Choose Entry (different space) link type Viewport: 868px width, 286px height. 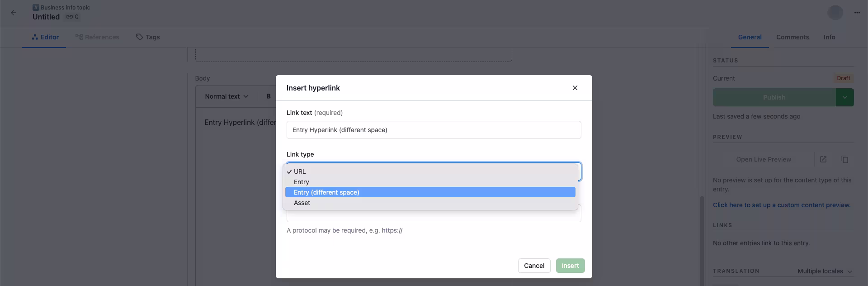[x=430, y=192]
